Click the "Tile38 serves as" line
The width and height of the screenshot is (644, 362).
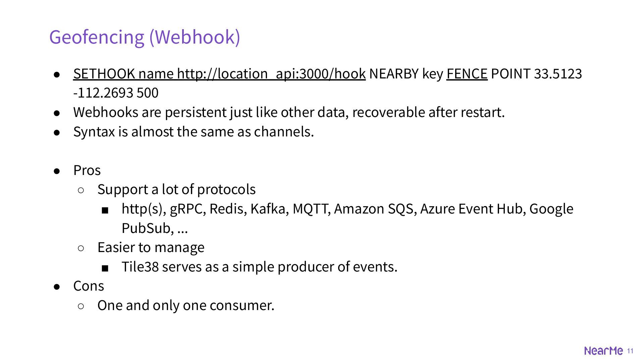[259, 267]
